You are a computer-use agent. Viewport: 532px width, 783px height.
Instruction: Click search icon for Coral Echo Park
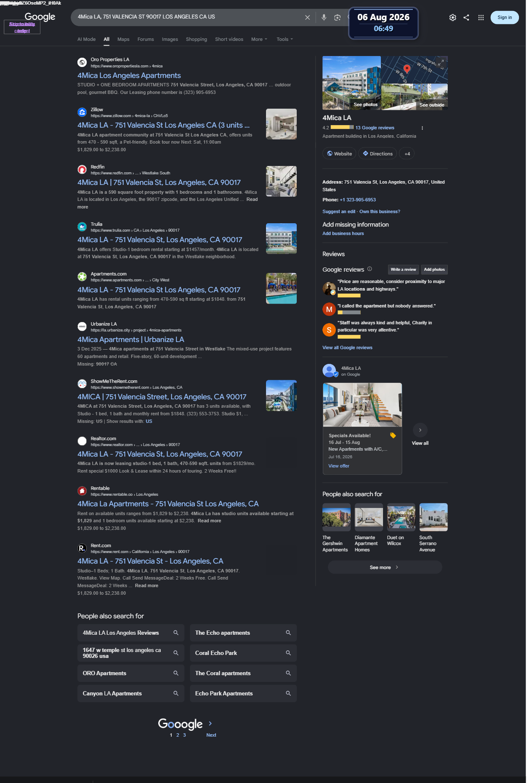(x=288, y=653)
